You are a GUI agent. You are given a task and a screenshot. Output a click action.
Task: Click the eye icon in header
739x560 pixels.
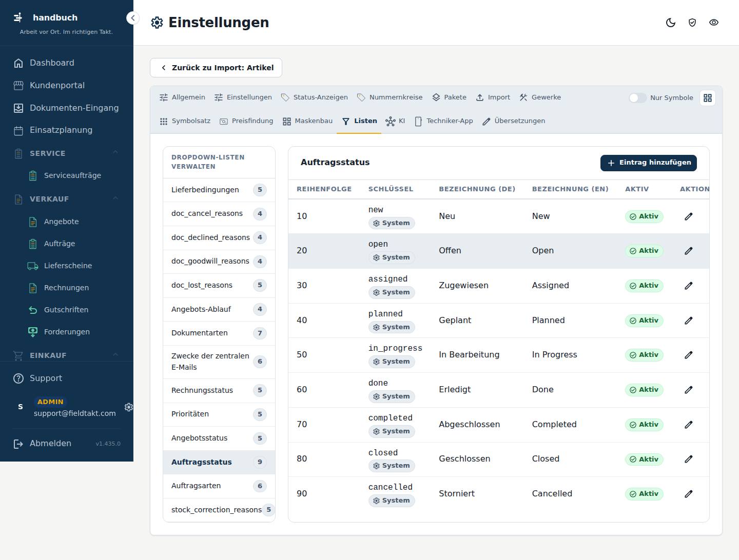[x=714, y=23]
